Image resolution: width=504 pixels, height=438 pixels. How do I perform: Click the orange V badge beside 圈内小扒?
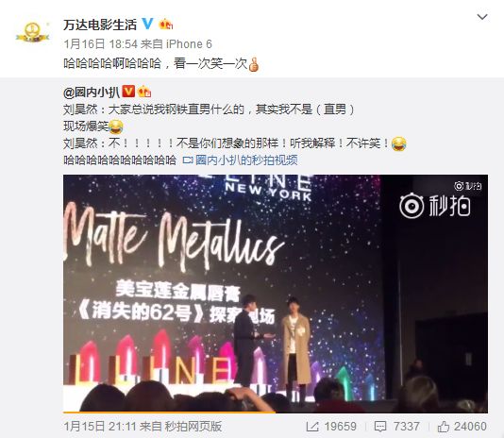click(128, 92)
